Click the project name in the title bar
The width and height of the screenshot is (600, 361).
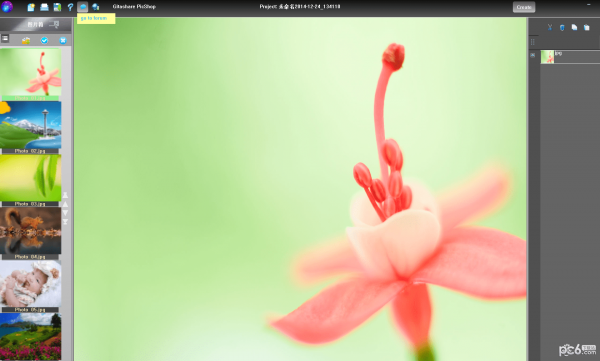click(300, 7)
